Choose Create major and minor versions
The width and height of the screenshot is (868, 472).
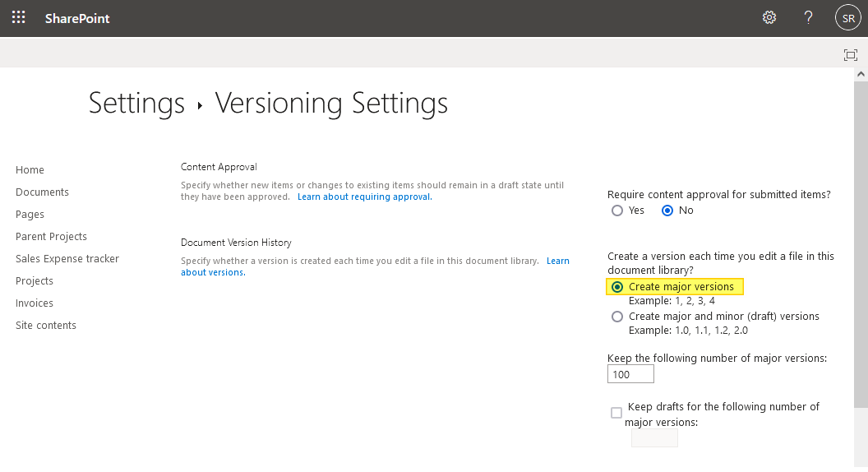[x=617, y=317]
